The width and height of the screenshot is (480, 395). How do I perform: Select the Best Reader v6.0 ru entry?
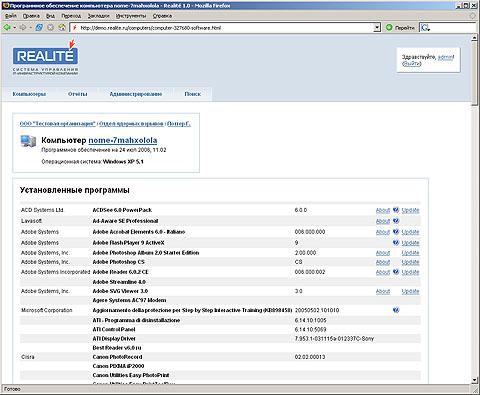117,348
